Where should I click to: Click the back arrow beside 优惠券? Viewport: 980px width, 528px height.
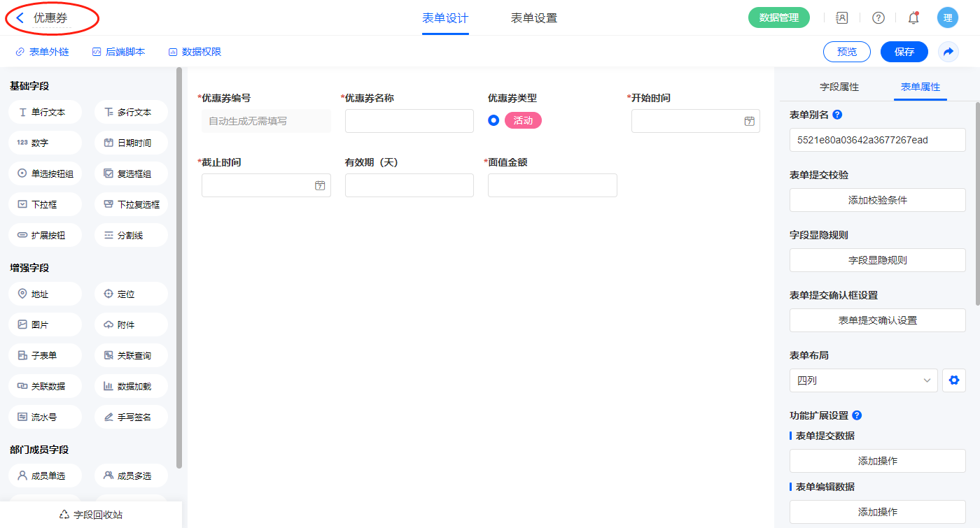(20, 18)
